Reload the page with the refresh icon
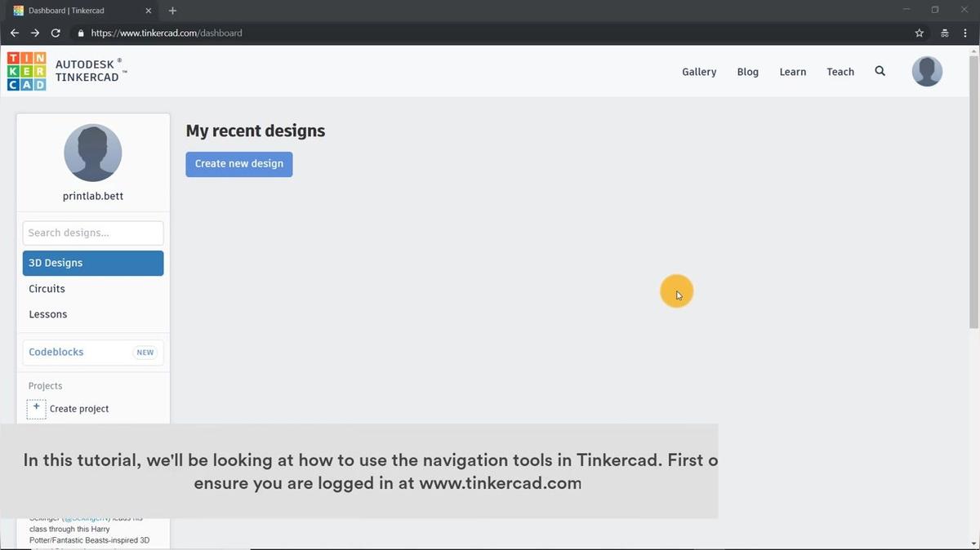980x550 pixels. click(56, 33)
